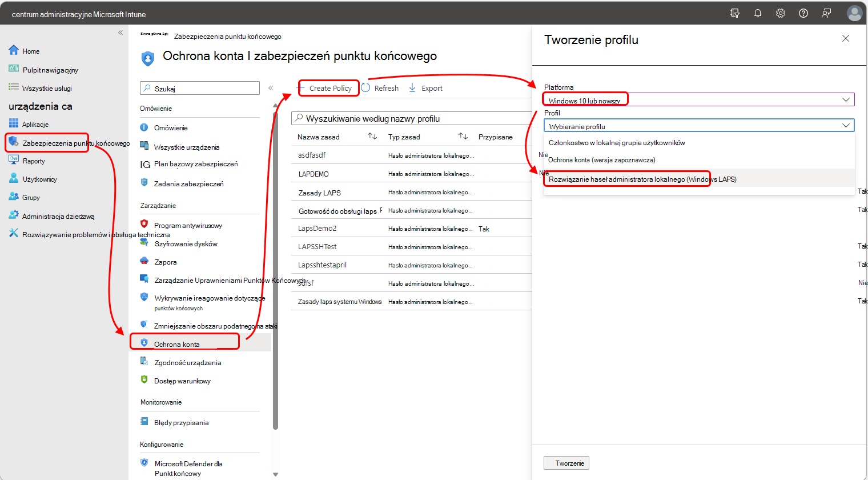
Task: Click the Użytkownicy person icon
Action: tap(14, 178)
